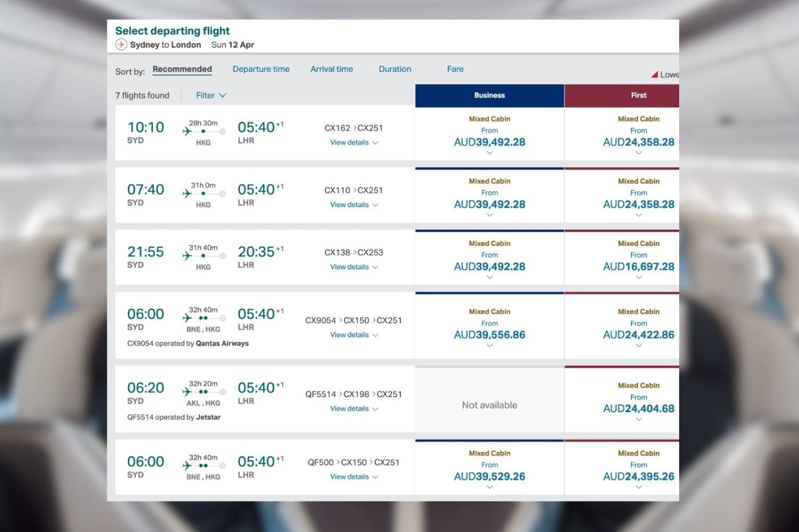This screenshot has width=799, height=532.
Task: Click the red Lowest fare triangle indicator
Action: [655, 75]
